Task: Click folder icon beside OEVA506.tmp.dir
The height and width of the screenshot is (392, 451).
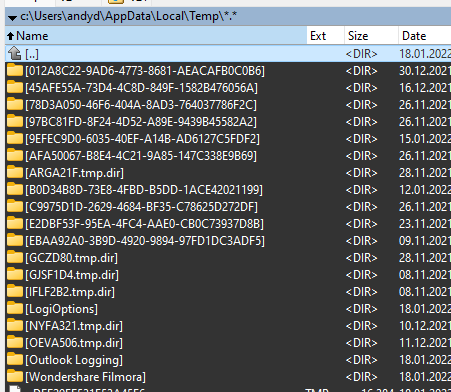Action: click(15, 342)
